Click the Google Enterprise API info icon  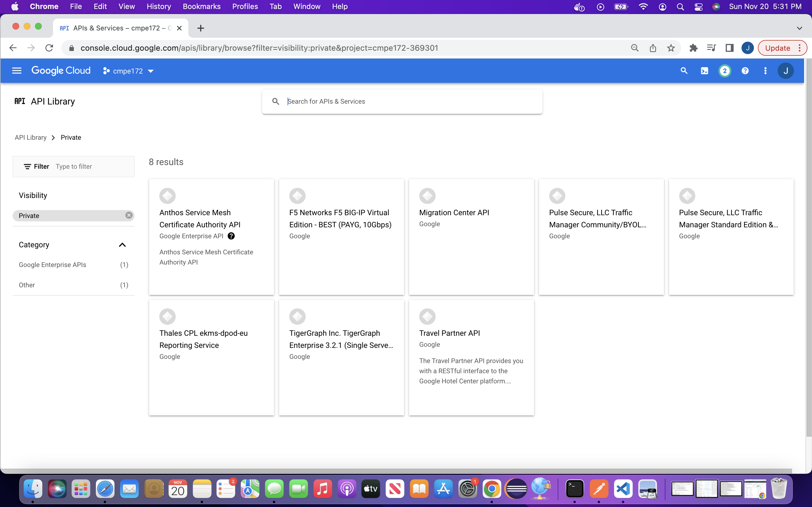231,236
